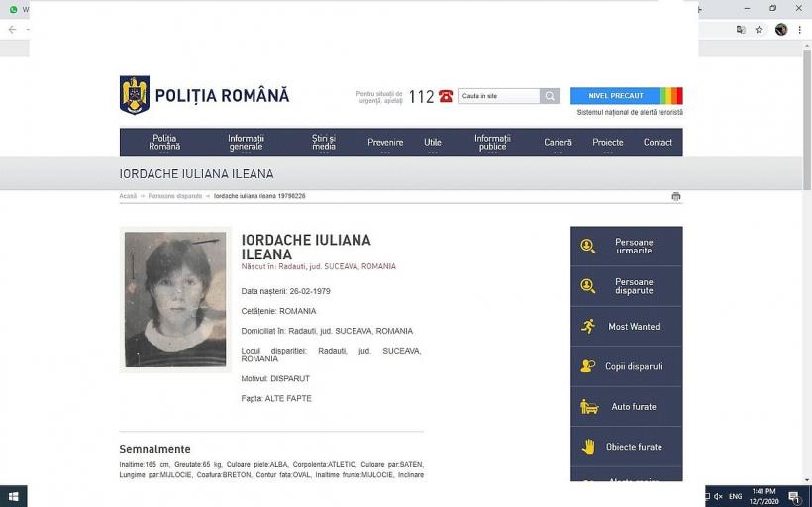Image resolution: width=812 pixels, height=507 pixels.
Task: Click the Persoane disparute magnifier icon
Action: [x=588, y=286]
